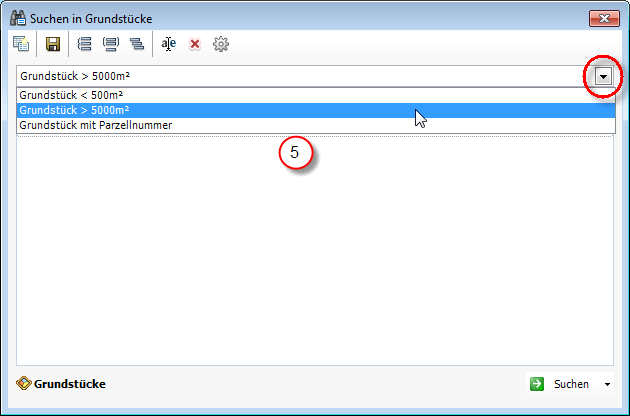
Task: Click the green arrow icon on Suchen button
Action: click(537, 384)
